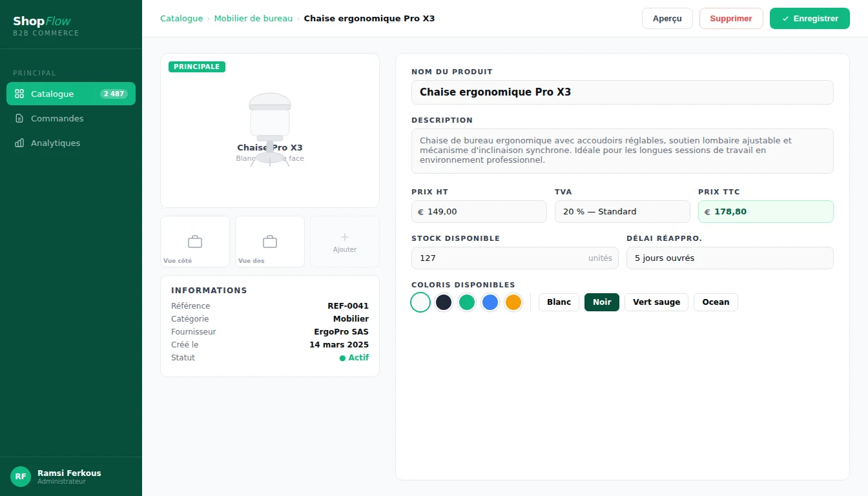Click the Mobilier category value
This screenshot has height=496, width=868.
pyautogui.click(x=351, y=319)
